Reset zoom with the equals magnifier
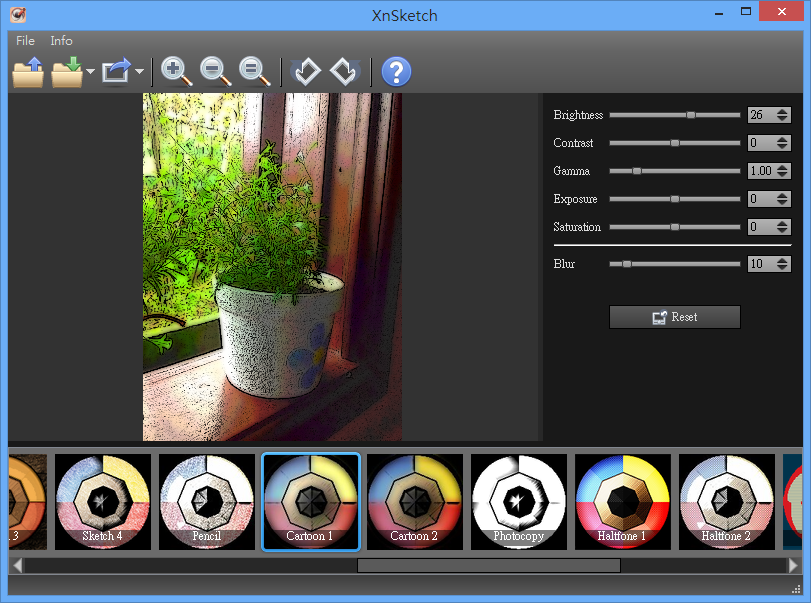Image resolution: width=811 pixels, height=603 pixels. click(x=255, y=71)
